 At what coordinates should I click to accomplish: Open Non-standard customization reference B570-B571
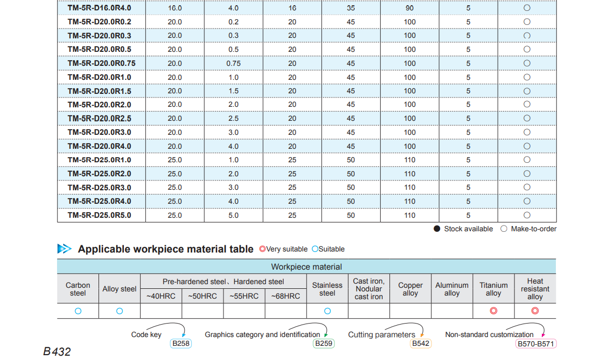536,344
